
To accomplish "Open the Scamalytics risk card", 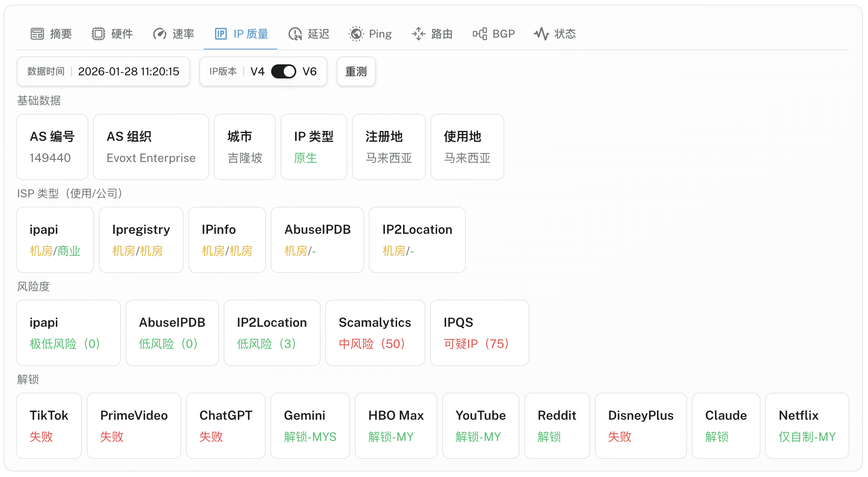I will tap(375, 333).
